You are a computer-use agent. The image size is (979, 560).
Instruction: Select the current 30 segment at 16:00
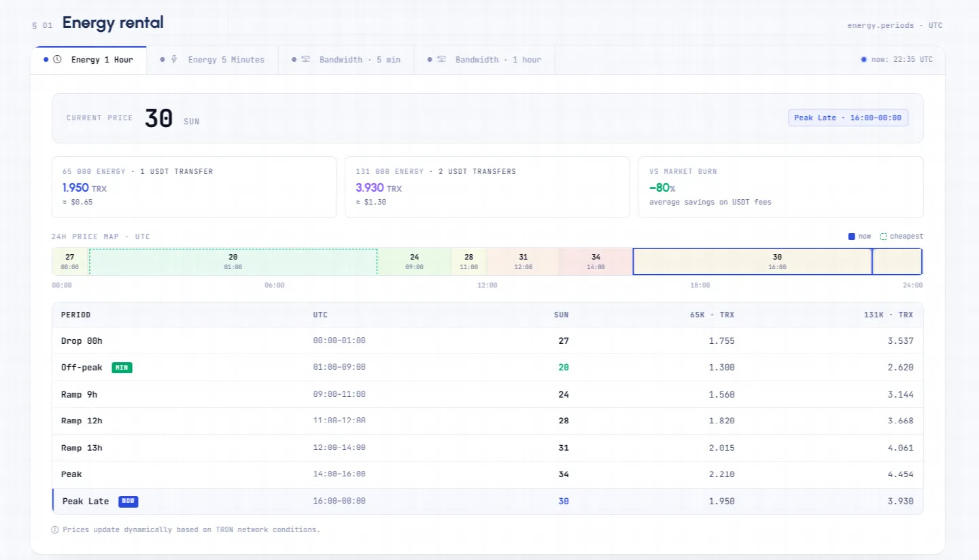pyautogui.click(x=777, y=262)
